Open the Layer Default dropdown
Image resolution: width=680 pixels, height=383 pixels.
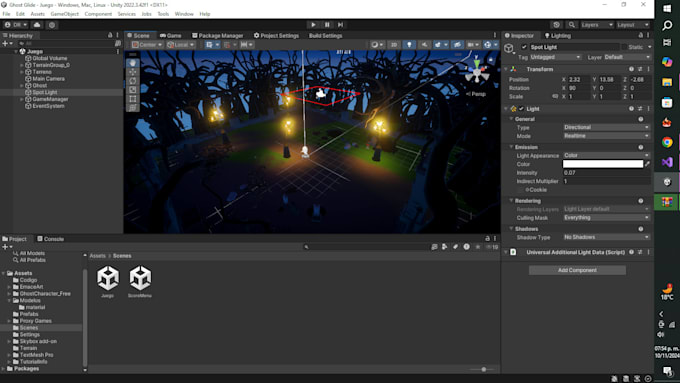[628, 57]
